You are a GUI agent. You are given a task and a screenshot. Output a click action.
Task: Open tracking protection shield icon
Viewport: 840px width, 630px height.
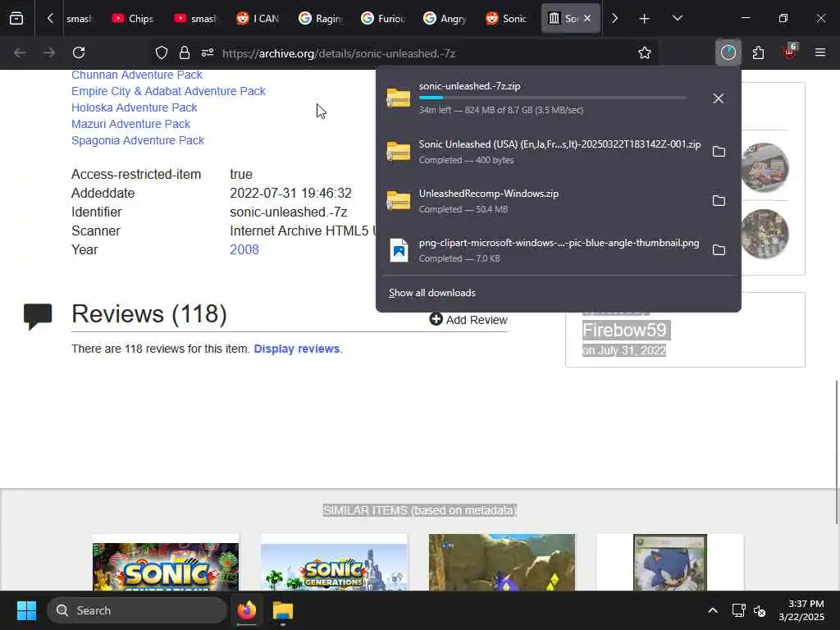pyautogui.click(x=162, y=52)
